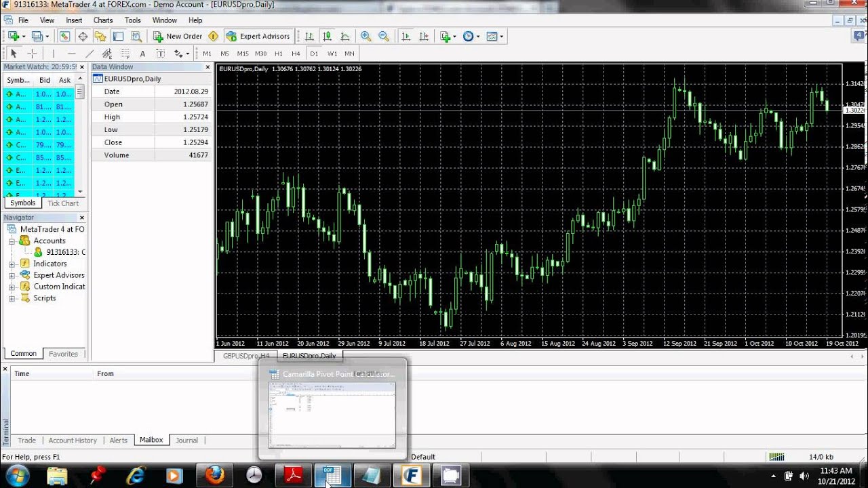Open the Journal tab

(186, 440)
